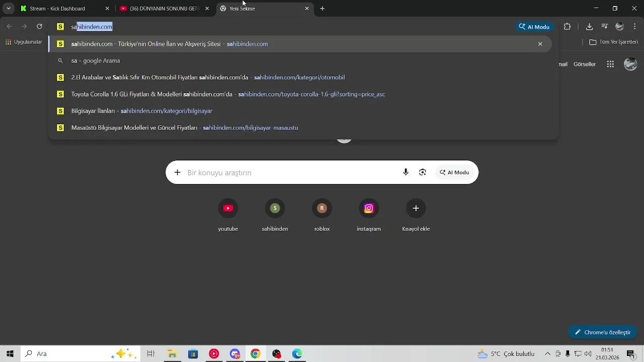
Task: Open media controls icon in toolbar
Action: [x=605, y=27]
